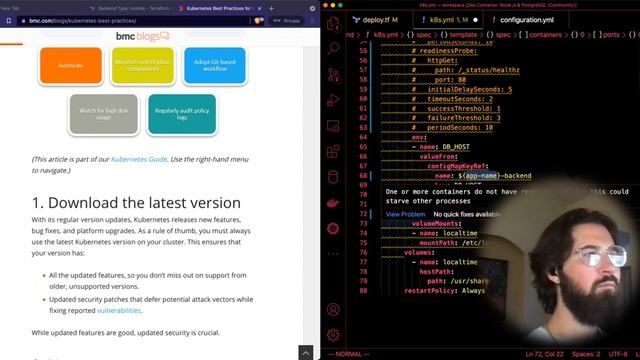Click the VS Code window title text
This screenshot has height=360, width=640.
[x=498, y=5]
